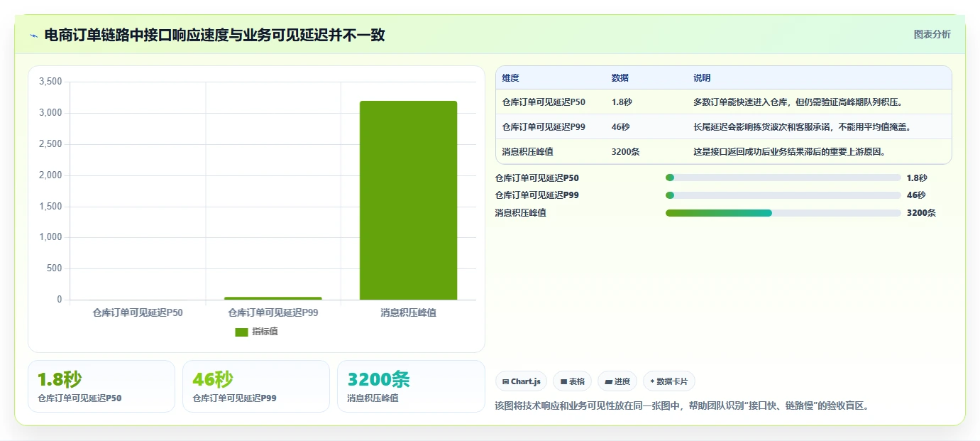Click progress value 46秒
The height and width of the screenshot is (441, 980).
[916, 195]
